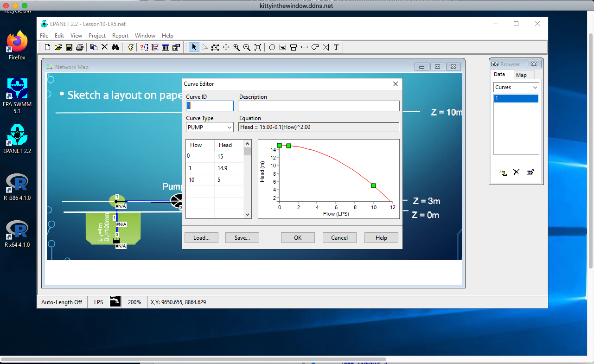The width and height of the screenshot is (594, 364).
Task: Add a new curve in the Browser panel
Action: click(x=503, y=172)
